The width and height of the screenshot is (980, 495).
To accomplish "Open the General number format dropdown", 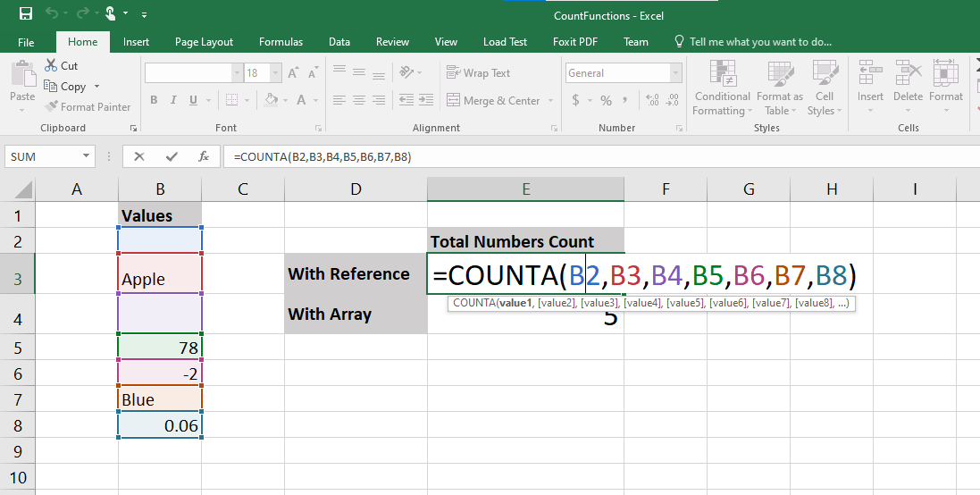I will click(x=675, y=73).
